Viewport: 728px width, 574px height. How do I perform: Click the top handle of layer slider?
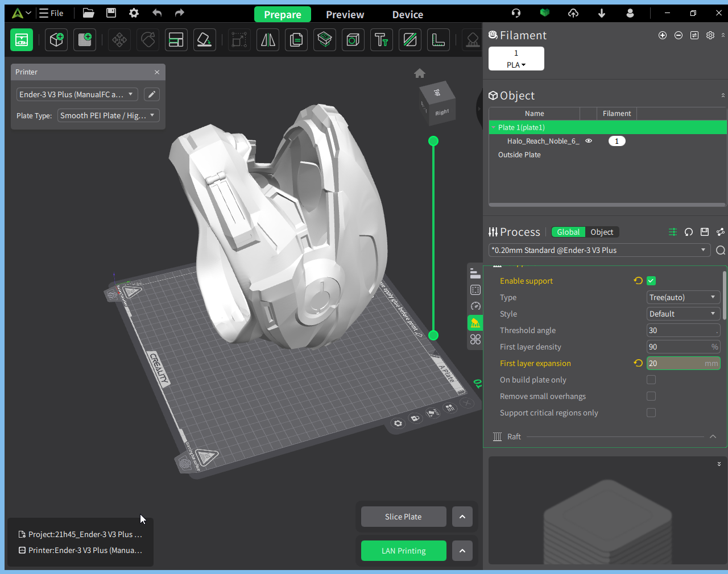(433, 141)
